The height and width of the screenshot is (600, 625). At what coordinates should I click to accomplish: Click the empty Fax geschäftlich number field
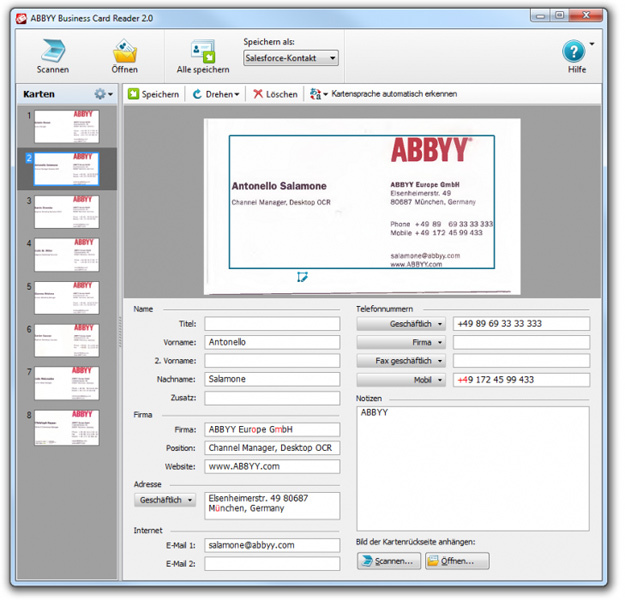coord(521,361)
